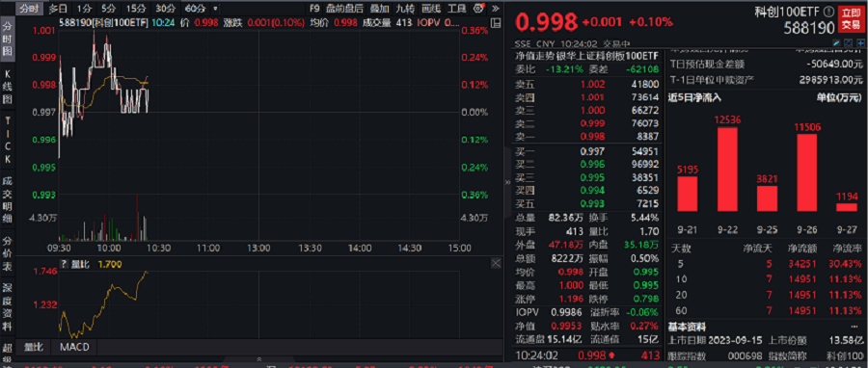Click the question mark help icon by 量比

pos(63,264)
